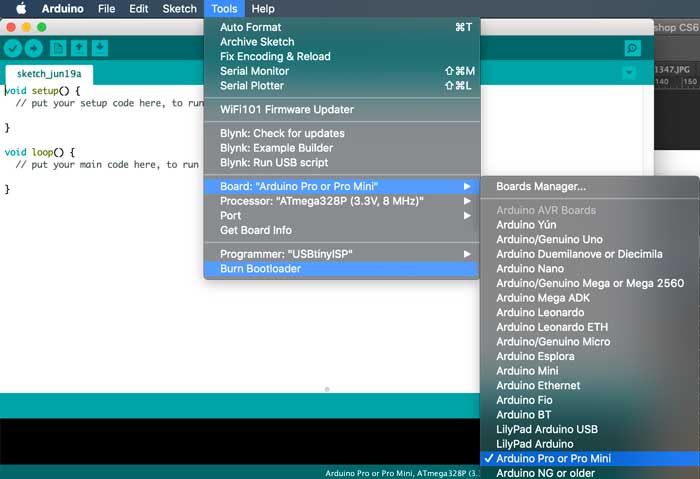Image resolution: width=700 pixels, height=479 pixels.
Task: Select Arduino Nano board
Action: coord(590,269)
